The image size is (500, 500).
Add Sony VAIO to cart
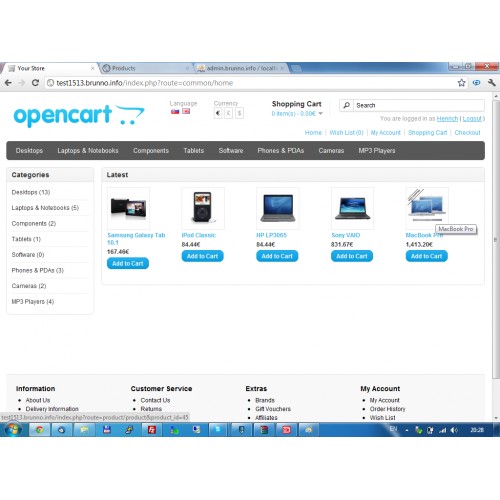coord(352,256)
